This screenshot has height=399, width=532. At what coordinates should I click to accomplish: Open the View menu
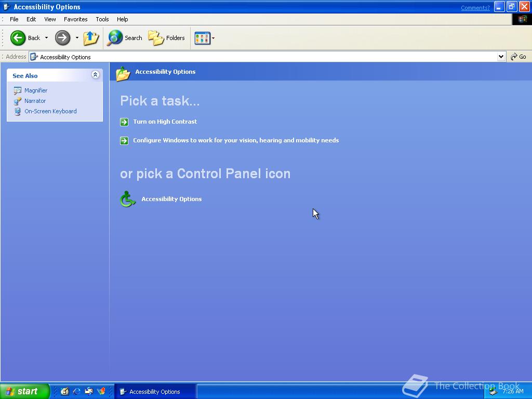[50, 19]
